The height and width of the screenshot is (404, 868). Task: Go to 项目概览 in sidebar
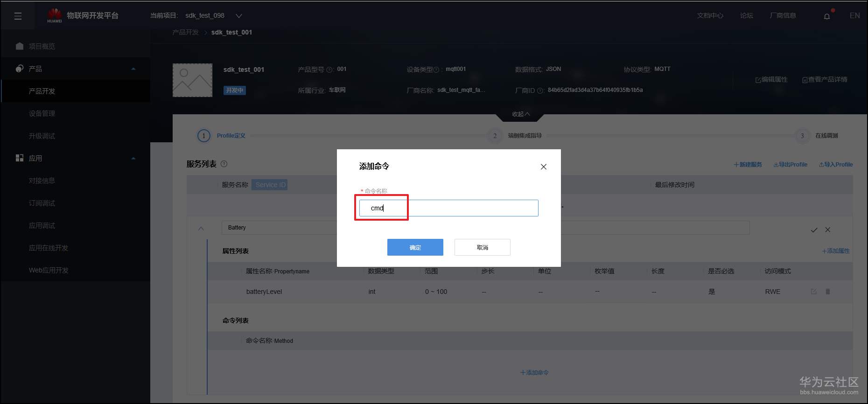pos(42,46)
